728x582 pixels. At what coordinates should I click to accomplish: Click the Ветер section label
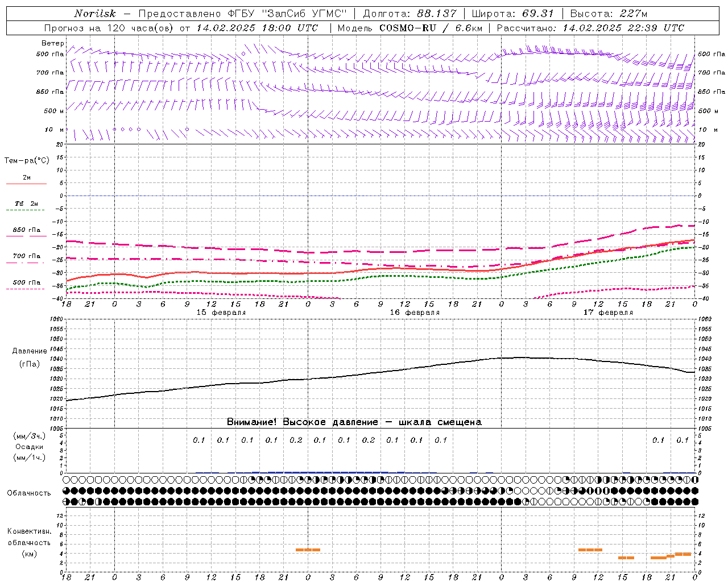click(x=52, y=43)
